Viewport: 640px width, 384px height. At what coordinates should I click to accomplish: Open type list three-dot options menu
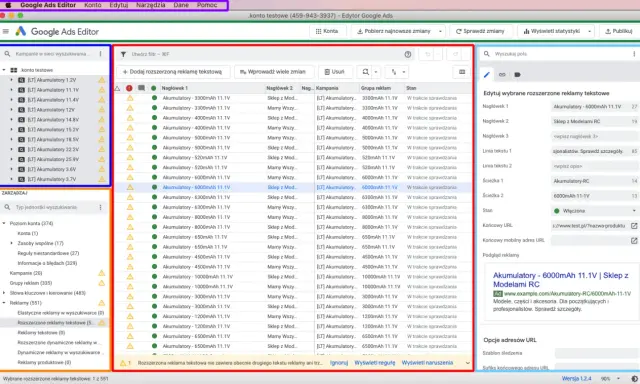coord(100,207)
